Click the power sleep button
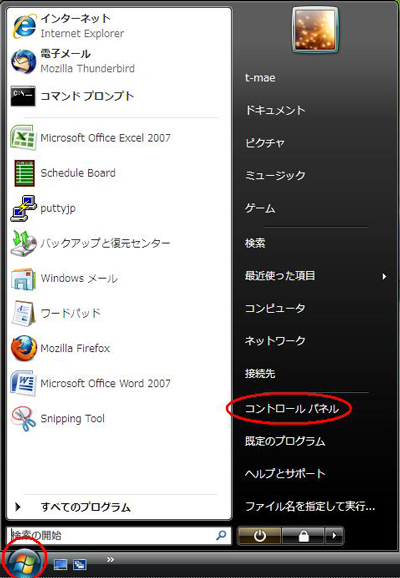 pos(260,535)
